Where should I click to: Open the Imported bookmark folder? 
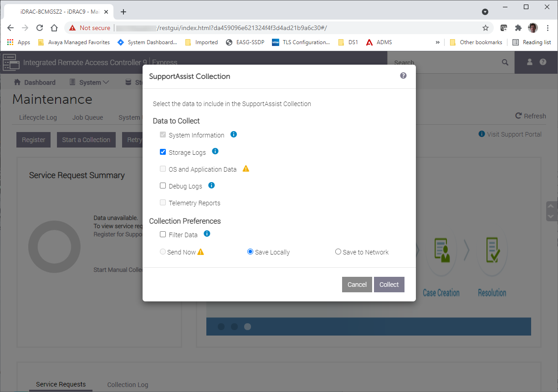tap(201, 42)
